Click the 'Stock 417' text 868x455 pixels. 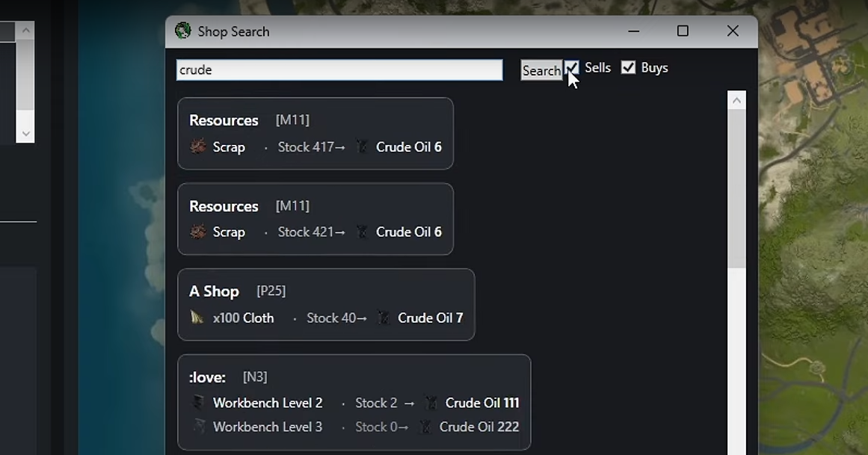point(306,146)
